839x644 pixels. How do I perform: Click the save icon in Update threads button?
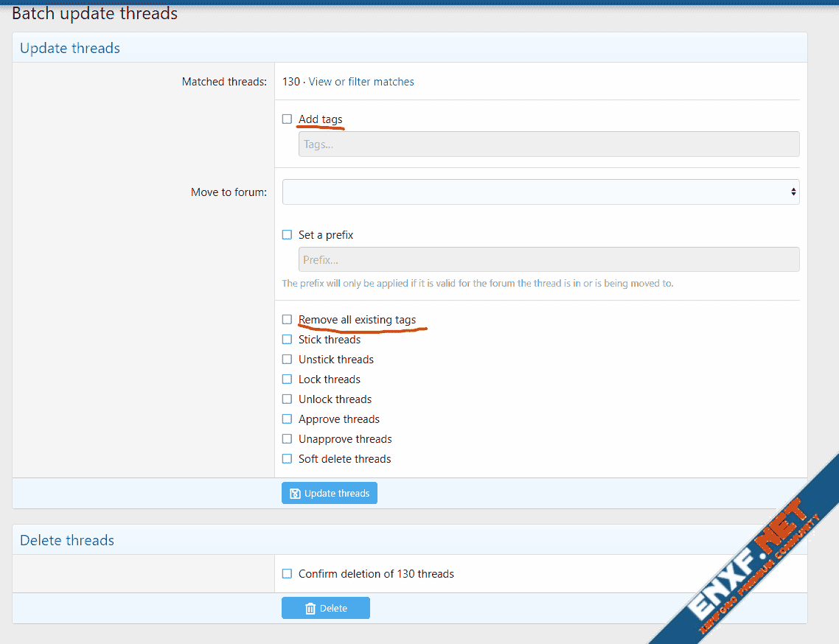295,494
